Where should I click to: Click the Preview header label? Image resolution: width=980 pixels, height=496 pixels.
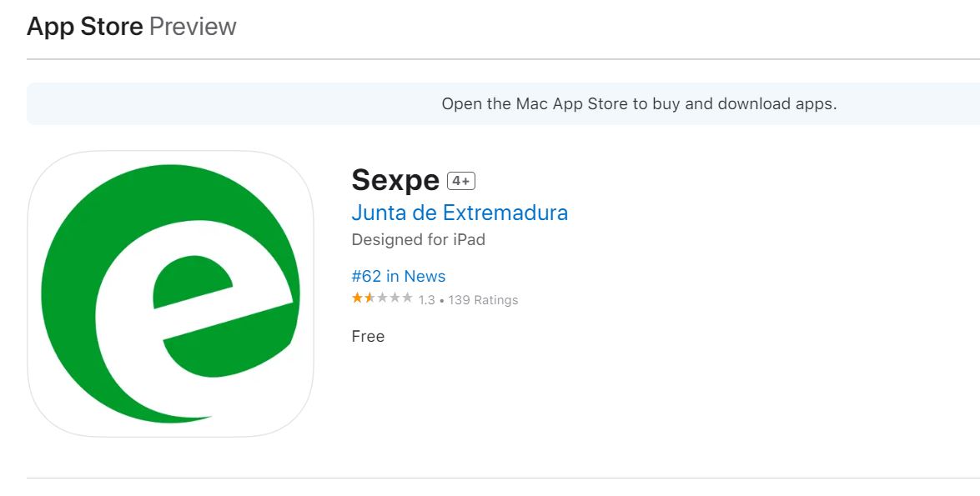tap(193, 27)
